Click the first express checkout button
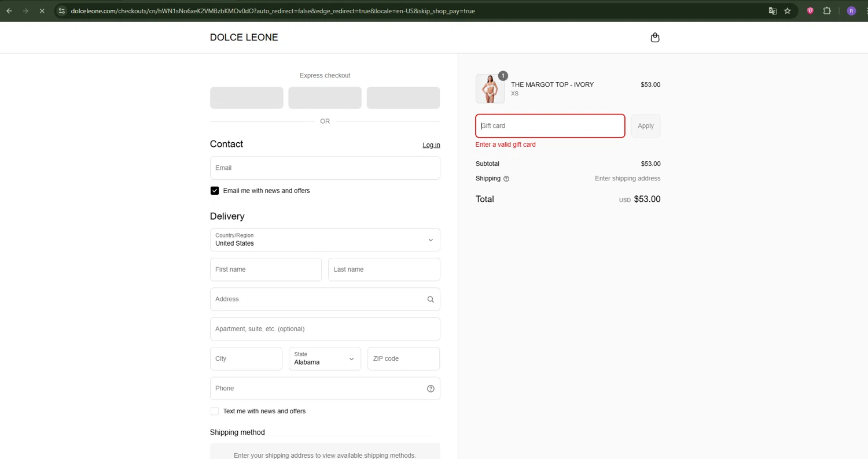Screen dimensions: 868x459 click(x=247, y=98)
